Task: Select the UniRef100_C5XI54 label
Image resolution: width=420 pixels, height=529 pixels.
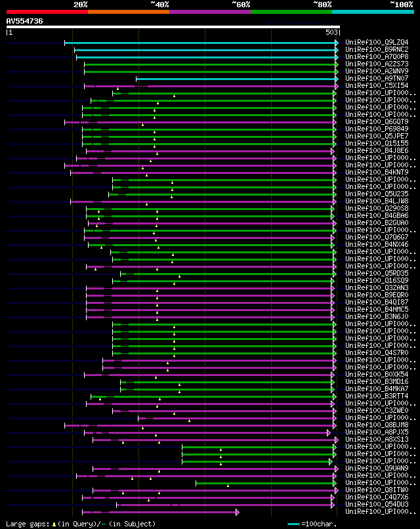Action: tap(377, 86)
